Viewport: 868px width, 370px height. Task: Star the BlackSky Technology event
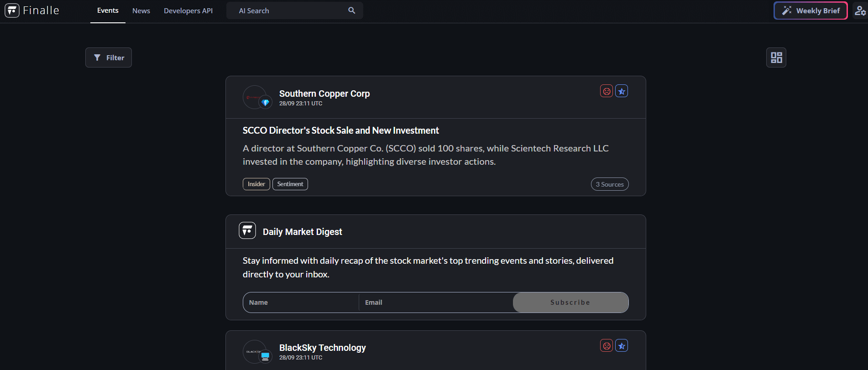[622, 346]
